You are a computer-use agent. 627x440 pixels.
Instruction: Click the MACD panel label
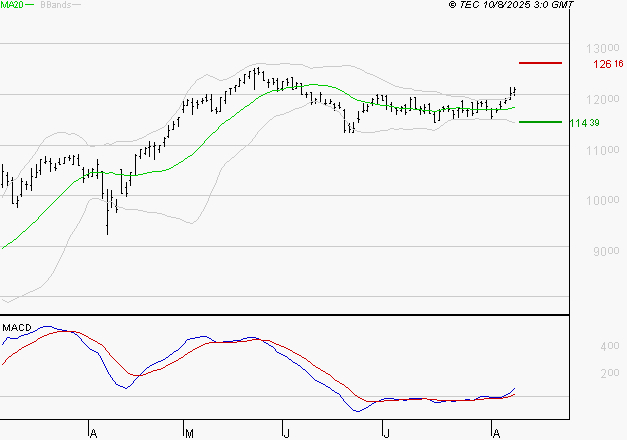click(x=17, y=328)
